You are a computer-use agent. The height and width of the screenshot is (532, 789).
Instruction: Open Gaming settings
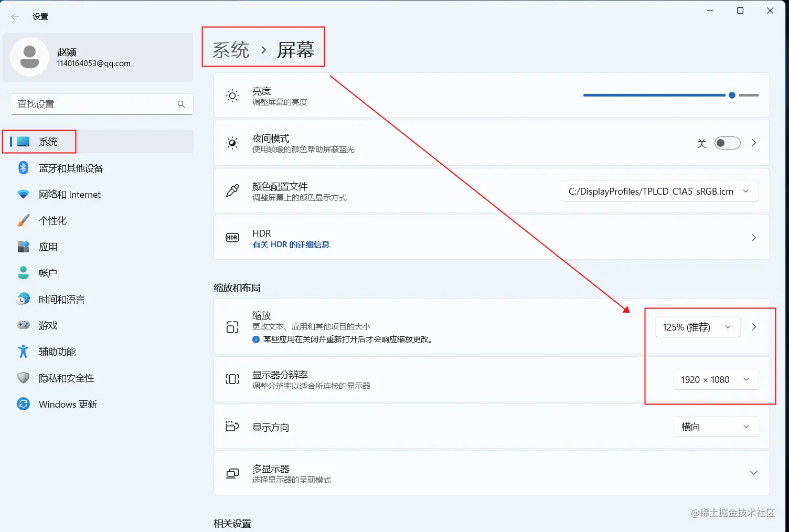pos(48,325)
